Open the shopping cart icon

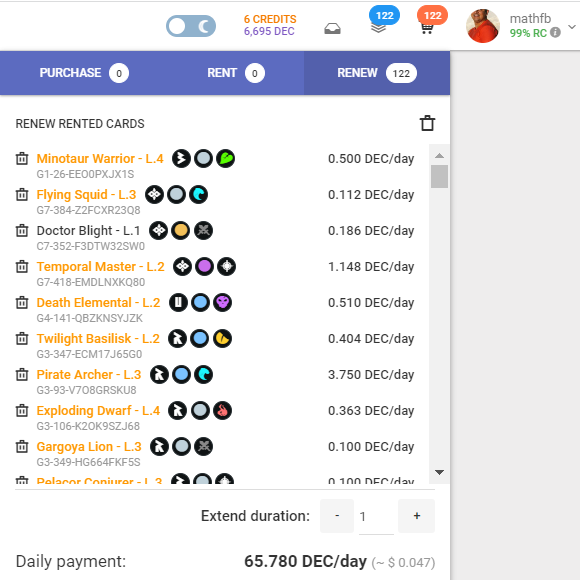click(427, 28)
